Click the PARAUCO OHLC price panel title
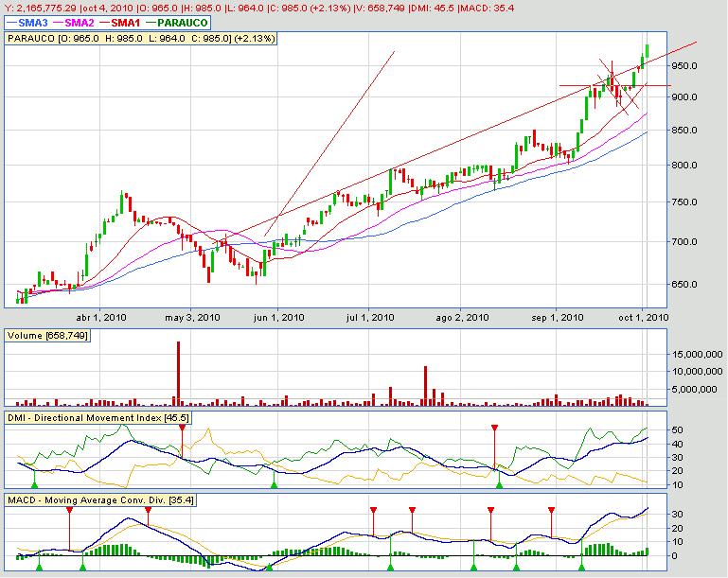 pos(141,39)
